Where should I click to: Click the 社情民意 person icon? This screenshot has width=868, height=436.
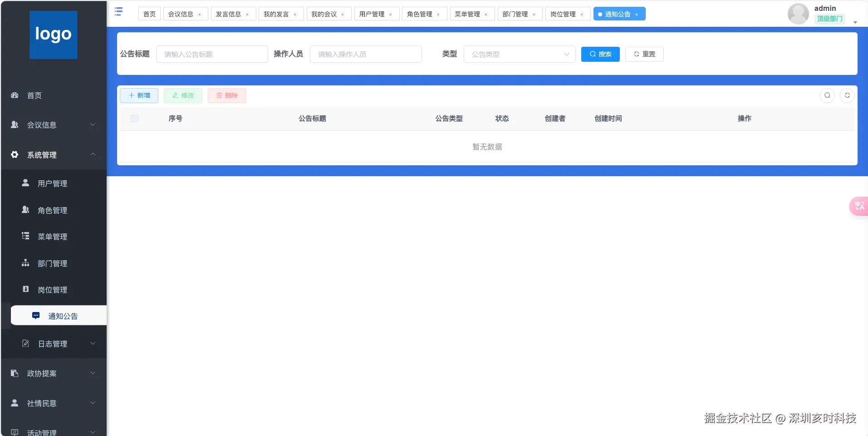point(15,403)
